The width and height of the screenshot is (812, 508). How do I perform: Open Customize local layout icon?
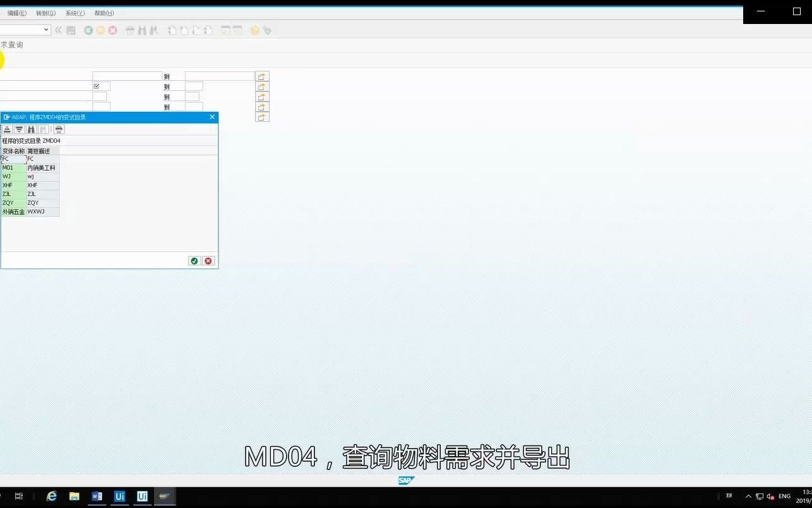267,30
